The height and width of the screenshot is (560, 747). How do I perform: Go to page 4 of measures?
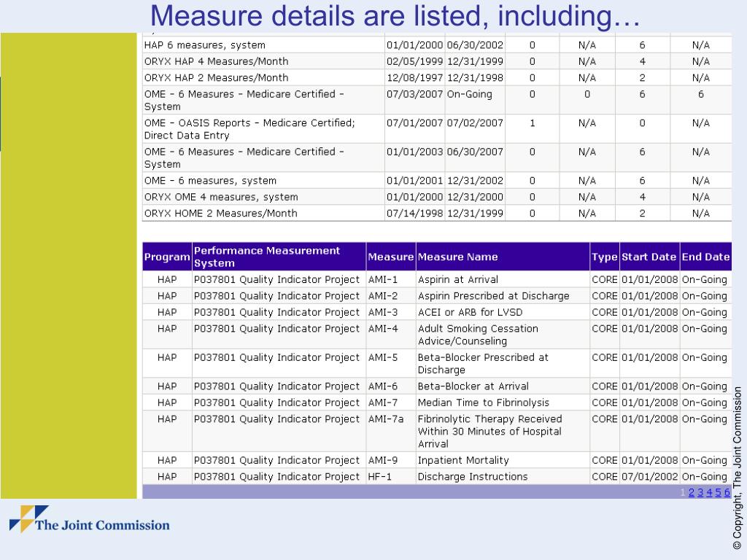click(709, 492)
